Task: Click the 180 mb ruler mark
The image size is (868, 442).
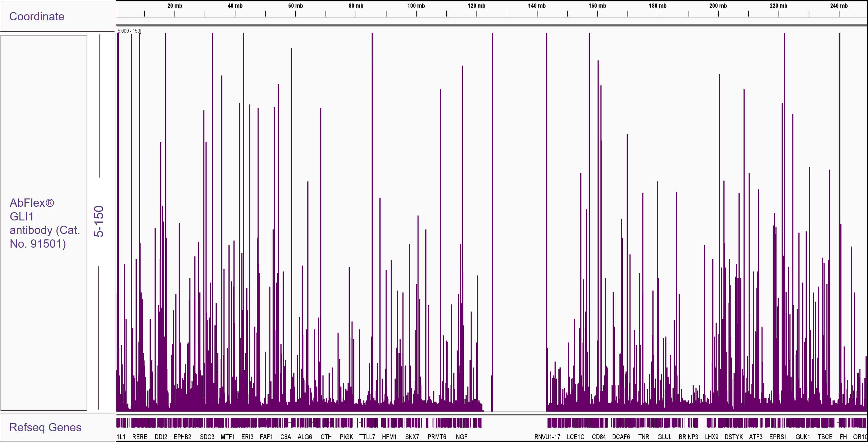Action: coord(658,6)
